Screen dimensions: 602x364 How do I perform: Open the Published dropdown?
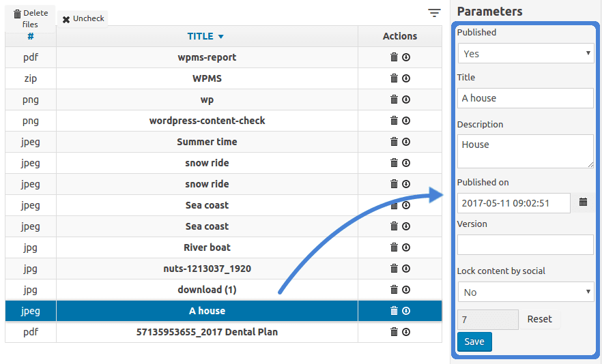526,54
